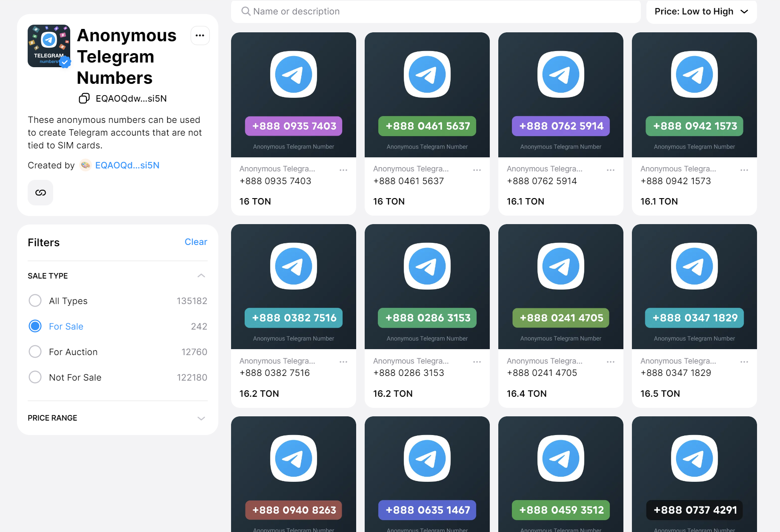Select the Not For Sale radio option
This screenshot has width=780, height=532.
35,377
